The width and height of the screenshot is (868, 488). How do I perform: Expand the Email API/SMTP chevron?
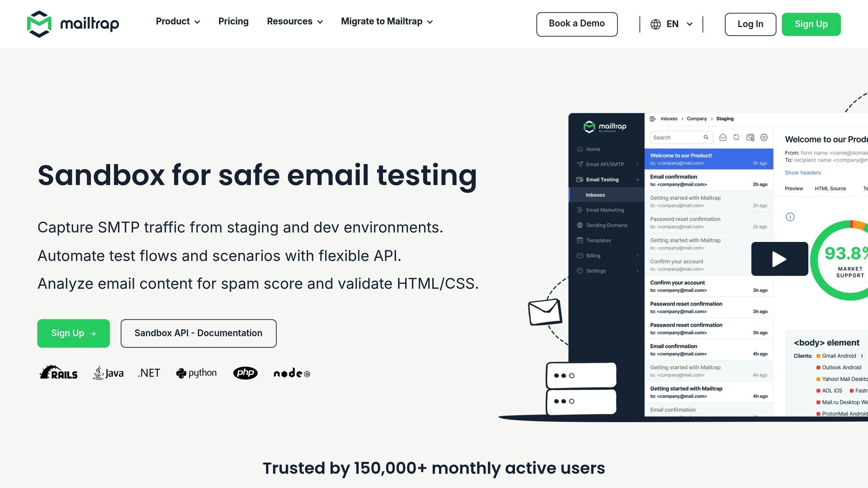(637, 164)
